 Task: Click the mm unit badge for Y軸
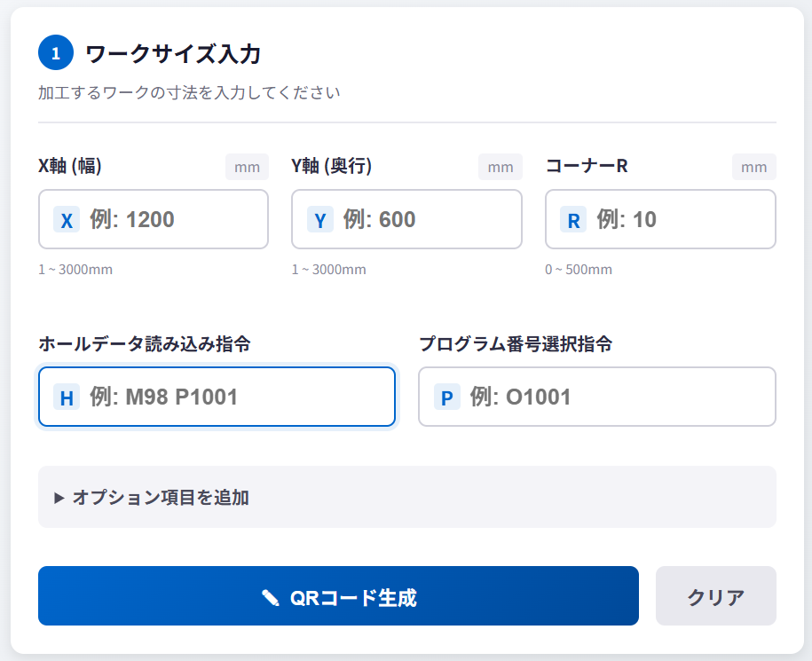[501, 167]
